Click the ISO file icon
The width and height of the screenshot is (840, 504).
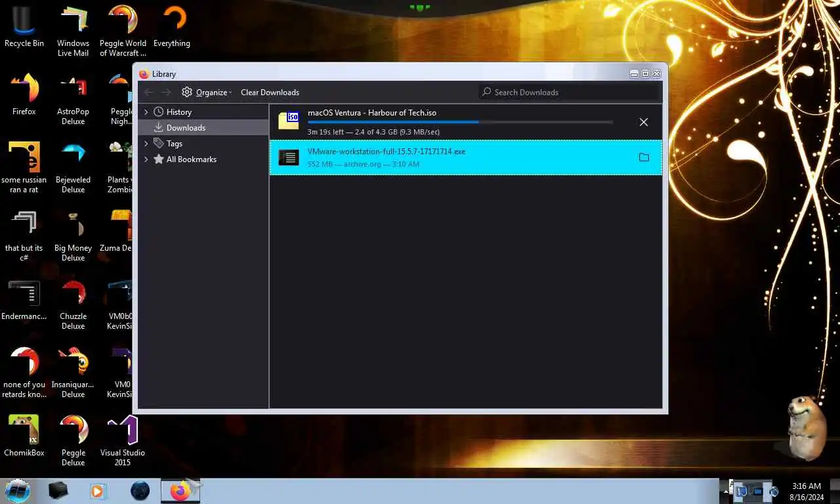coord(289,120)
